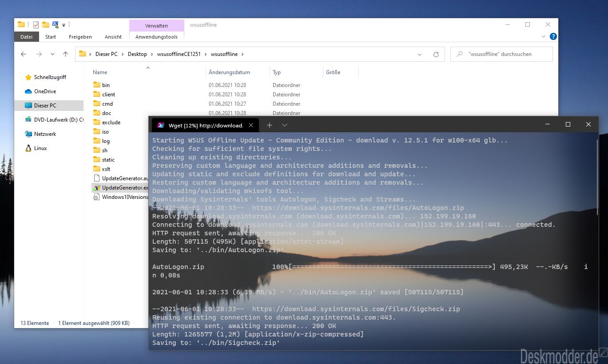Select the client folder
The height and width of the screenshot is (364, 608).
108,95
